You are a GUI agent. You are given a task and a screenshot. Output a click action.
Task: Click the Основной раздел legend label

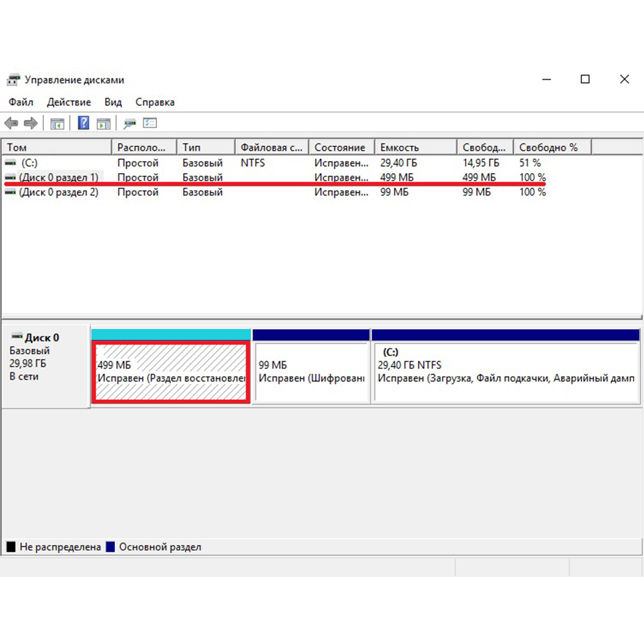click(x=160, y=547)
